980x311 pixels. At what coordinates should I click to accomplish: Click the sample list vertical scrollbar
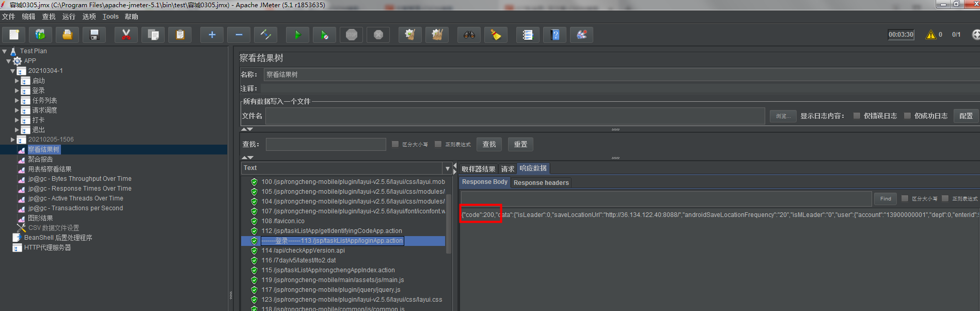pyautogui.click(x=449, y=223)
